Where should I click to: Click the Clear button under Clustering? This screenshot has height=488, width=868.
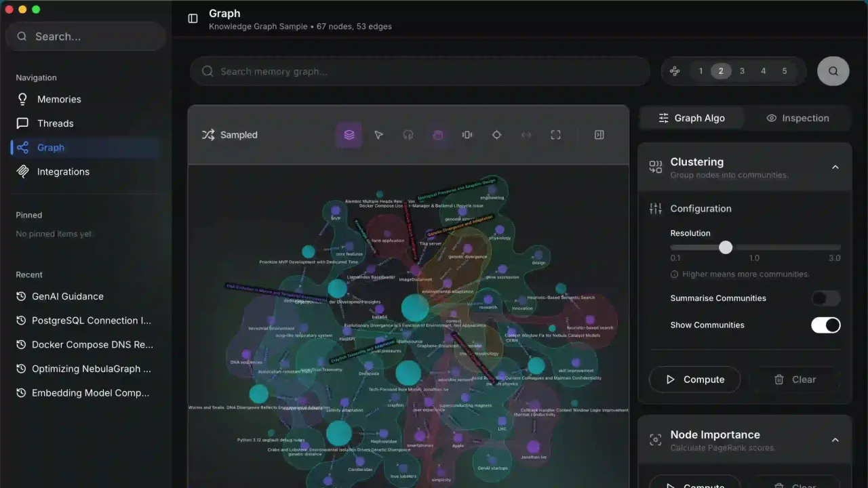795,380
